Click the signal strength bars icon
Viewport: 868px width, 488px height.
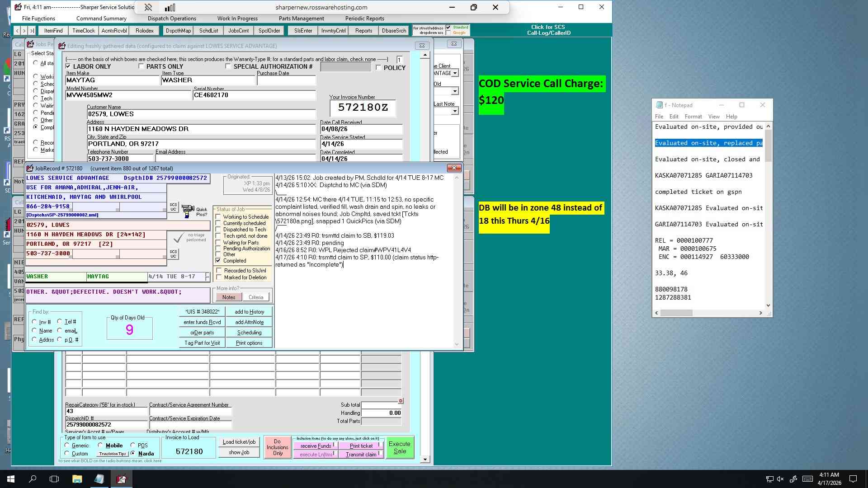pyautogui.click(x=170, y=7)
